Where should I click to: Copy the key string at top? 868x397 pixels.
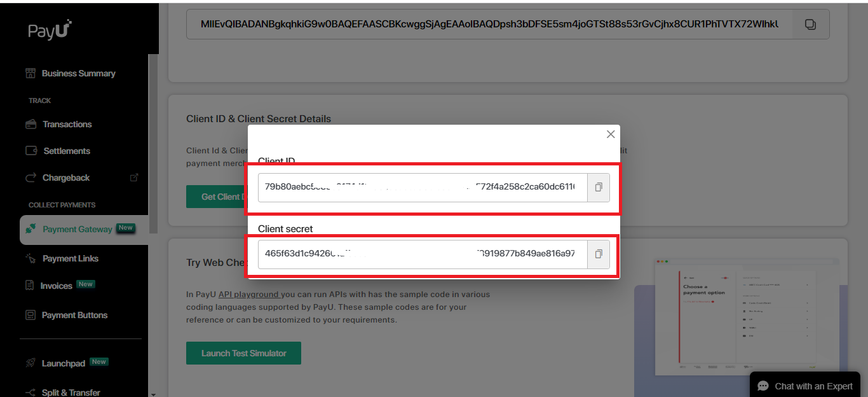tap(810, 24)
